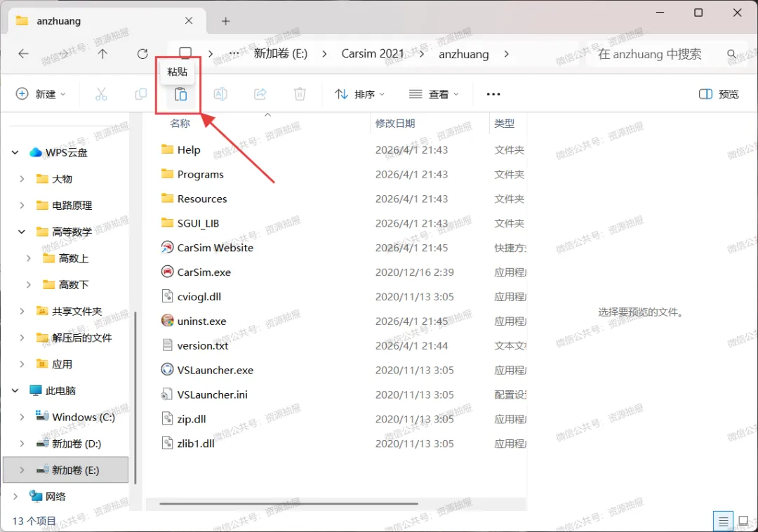Toggle the 预览 preview pane

pyautogui.click(x=719, y=94)
